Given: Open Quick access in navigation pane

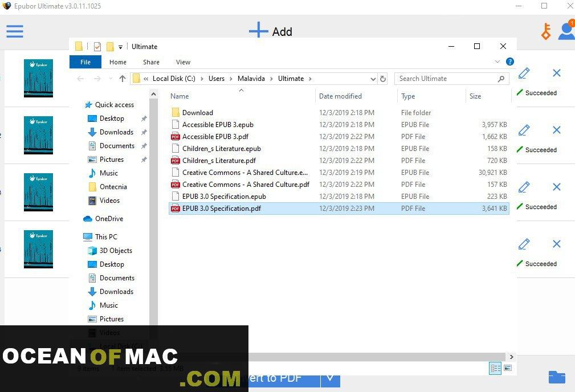Looking at the screenshot, I should [x=109, y=105].
